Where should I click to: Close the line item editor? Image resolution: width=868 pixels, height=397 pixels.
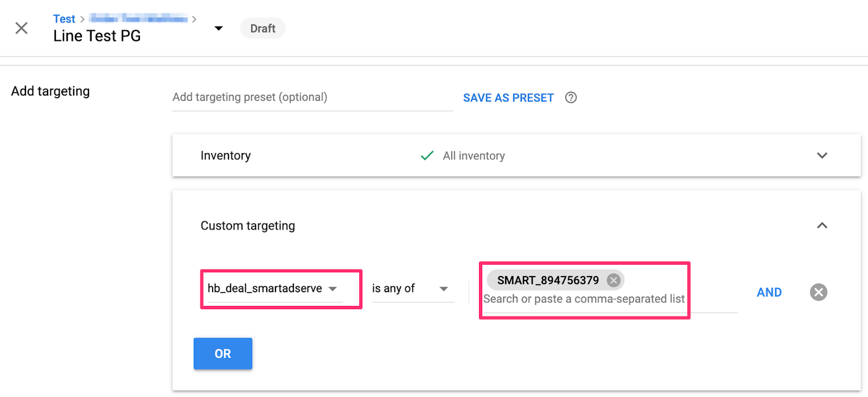point(22,28)
